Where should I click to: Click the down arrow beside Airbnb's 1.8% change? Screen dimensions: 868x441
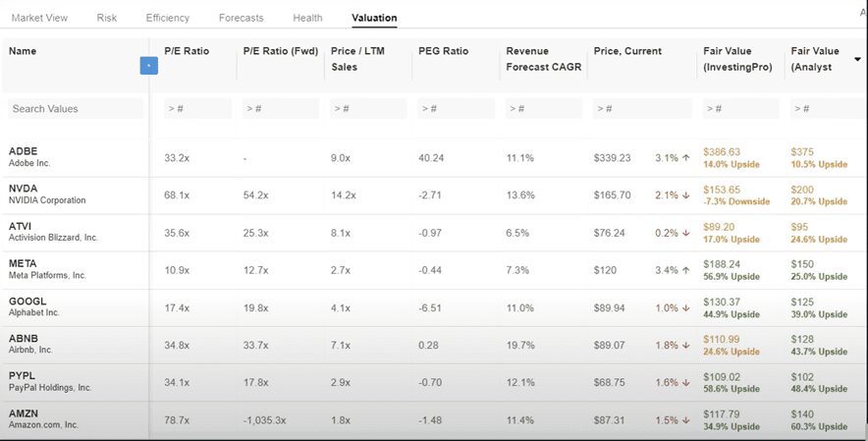[685, 345]
